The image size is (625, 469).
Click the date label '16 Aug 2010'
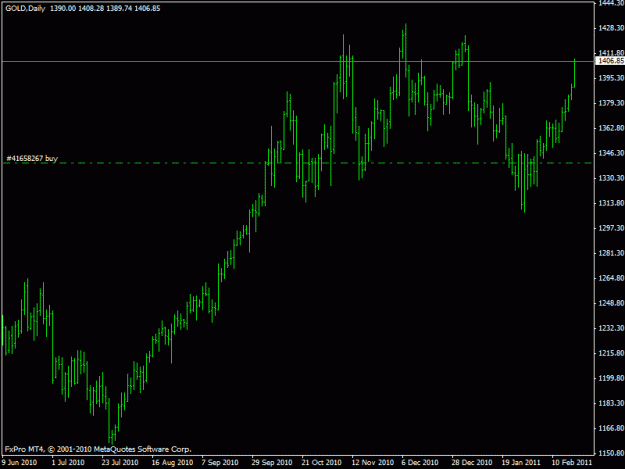coord(172,463)
